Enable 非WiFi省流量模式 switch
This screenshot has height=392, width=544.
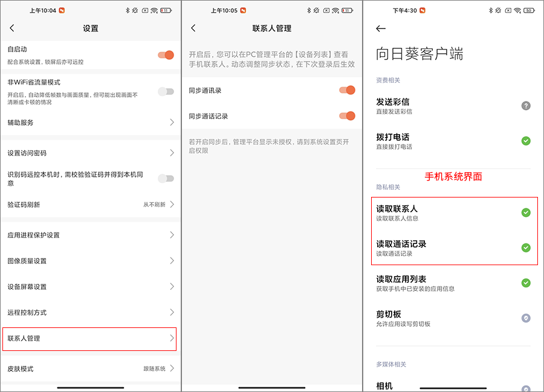coord(166,91)
